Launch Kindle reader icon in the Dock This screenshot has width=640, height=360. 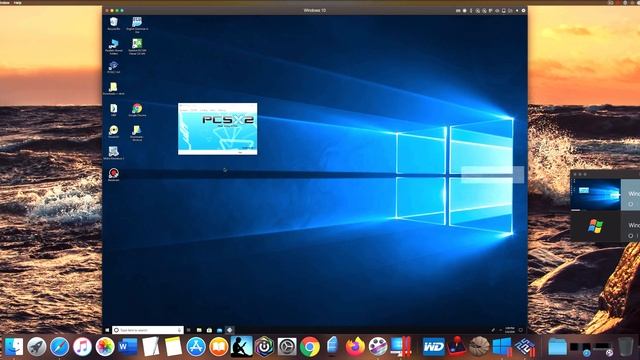coord(242,347)
